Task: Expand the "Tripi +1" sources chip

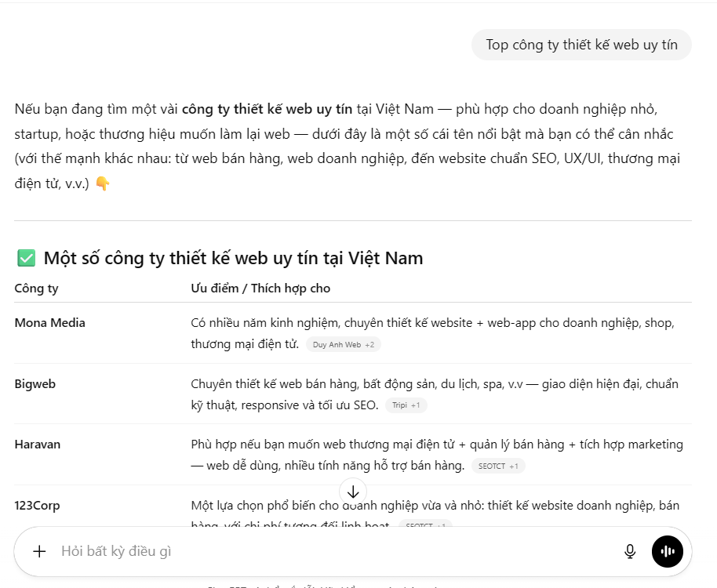Action: tap(406, 405)
